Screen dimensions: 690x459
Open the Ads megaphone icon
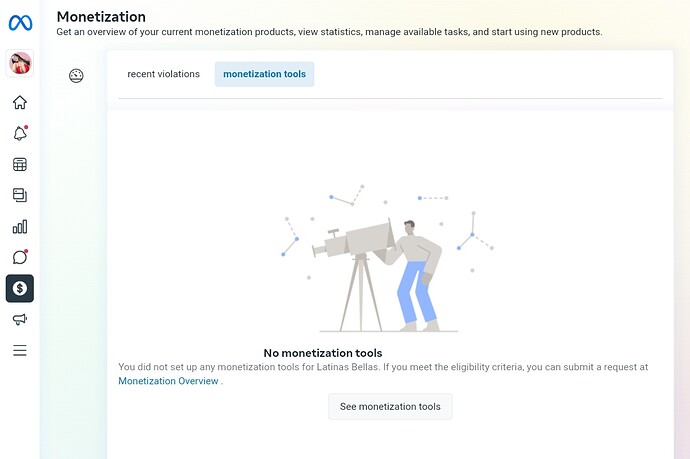(x=20, y=319)
